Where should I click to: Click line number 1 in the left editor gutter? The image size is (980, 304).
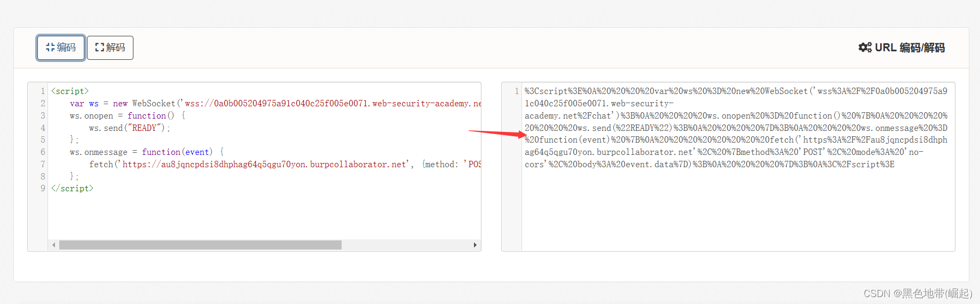[x=43, y=91]
